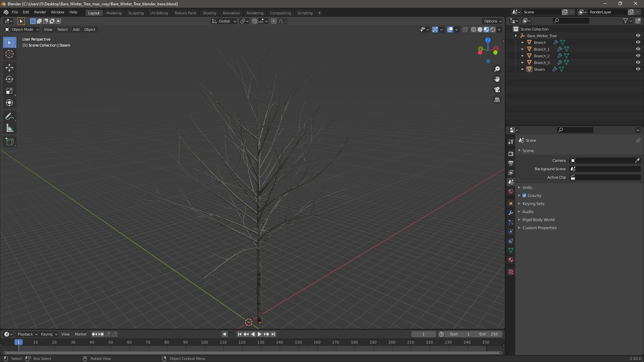
Task: Activate the Move tool
Action: (x=9, y=68)
